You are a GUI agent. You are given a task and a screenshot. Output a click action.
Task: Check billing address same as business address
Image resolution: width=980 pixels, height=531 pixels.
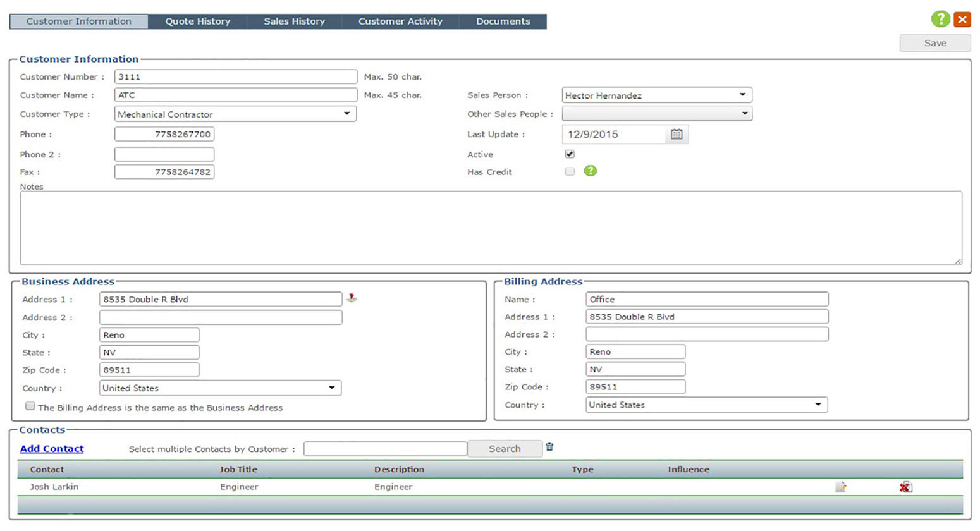(30, 406)
